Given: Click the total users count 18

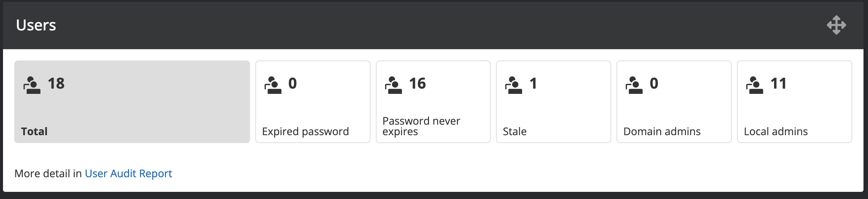Looking at the screenshot, I should point(56,83).
